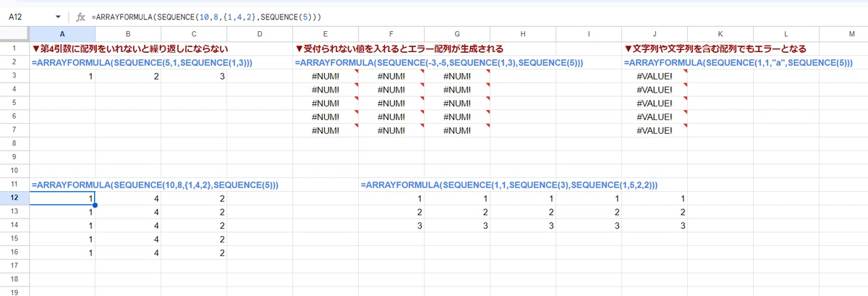
Task: Select column E header
Action: pos(325,34)
